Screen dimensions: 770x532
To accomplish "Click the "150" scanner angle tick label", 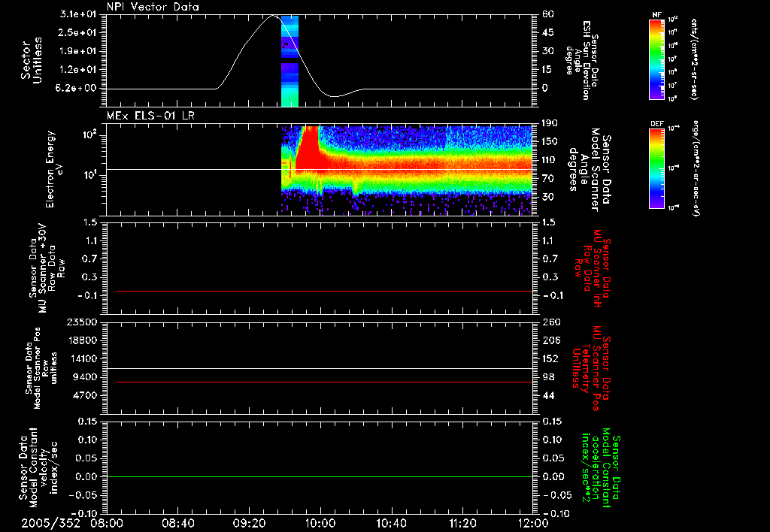I will coord(549,141).
